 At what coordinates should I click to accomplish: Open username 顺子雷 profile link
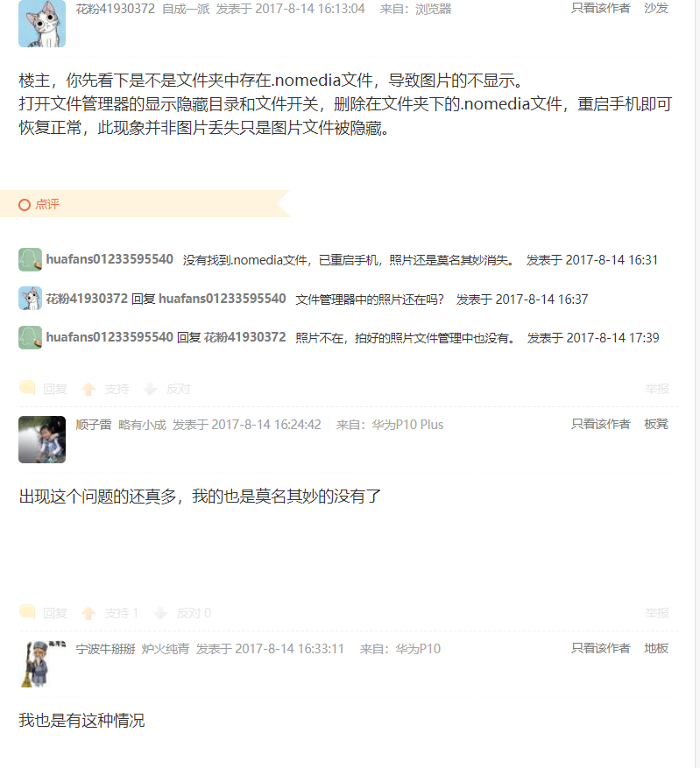tap(94, 425)
